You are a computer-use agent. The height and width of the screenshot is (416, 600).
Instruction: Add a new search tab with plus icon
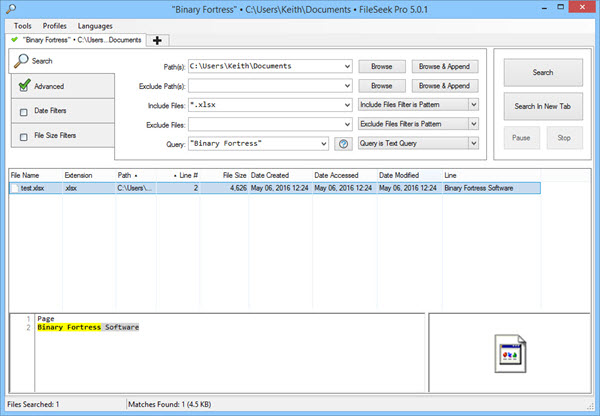[157, 40]
